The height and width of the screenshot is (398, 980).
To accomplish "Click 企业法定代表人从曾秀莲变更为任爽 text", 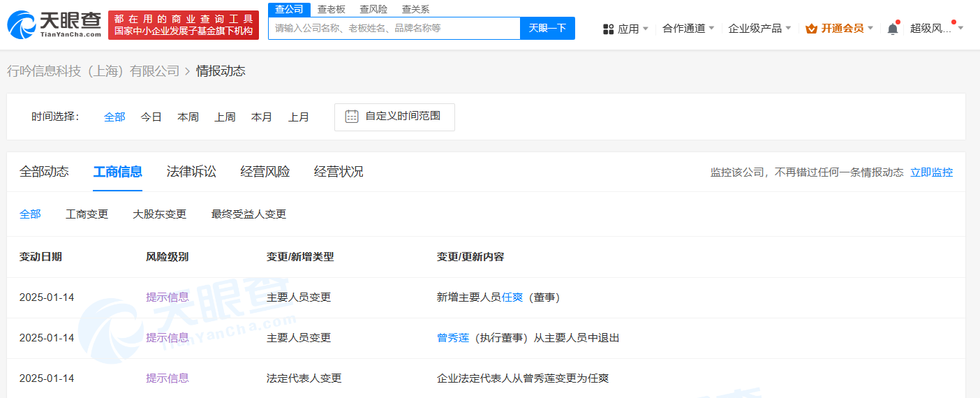I will (x=523, y=378).
